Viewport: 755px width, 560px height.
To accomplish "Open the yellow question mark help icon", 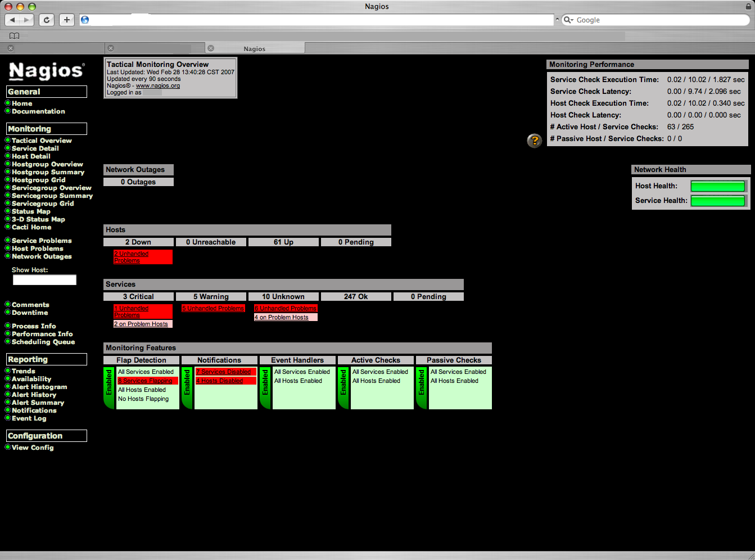I will click(x=534, y=141).
